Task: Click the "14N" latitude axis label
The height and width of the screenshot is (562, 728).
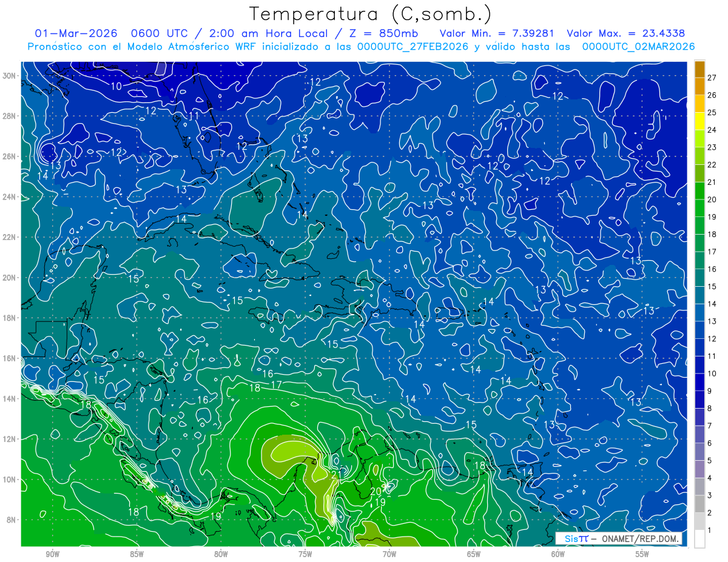Action: tap(9, 398)
